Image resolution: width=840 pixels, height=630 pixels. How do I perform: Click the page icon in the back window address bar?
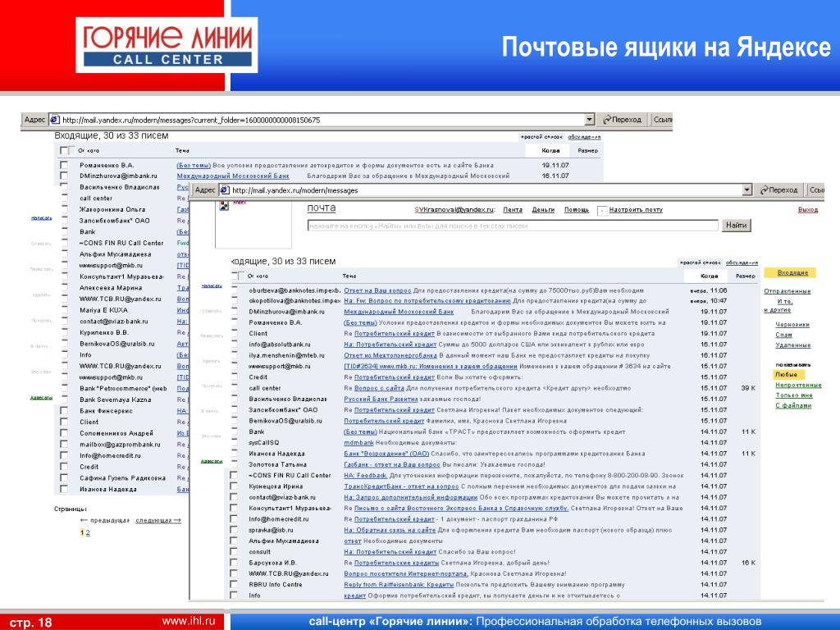[54, 120]
